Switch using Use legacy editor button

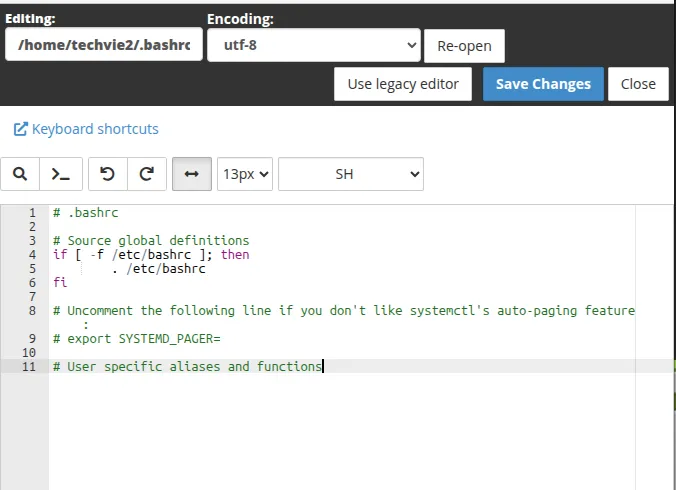(x=403, y=84)
